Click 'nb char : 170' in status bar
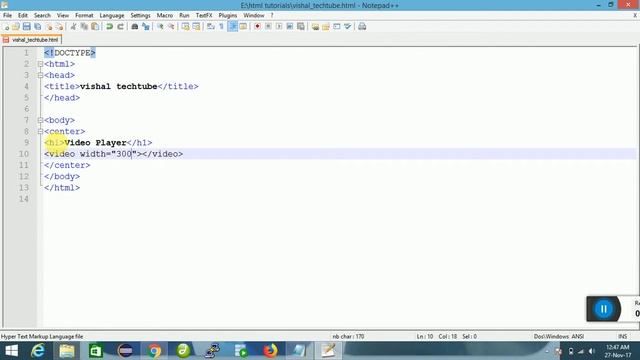This screenshot has width=640, height=360. tap(348, 336)
